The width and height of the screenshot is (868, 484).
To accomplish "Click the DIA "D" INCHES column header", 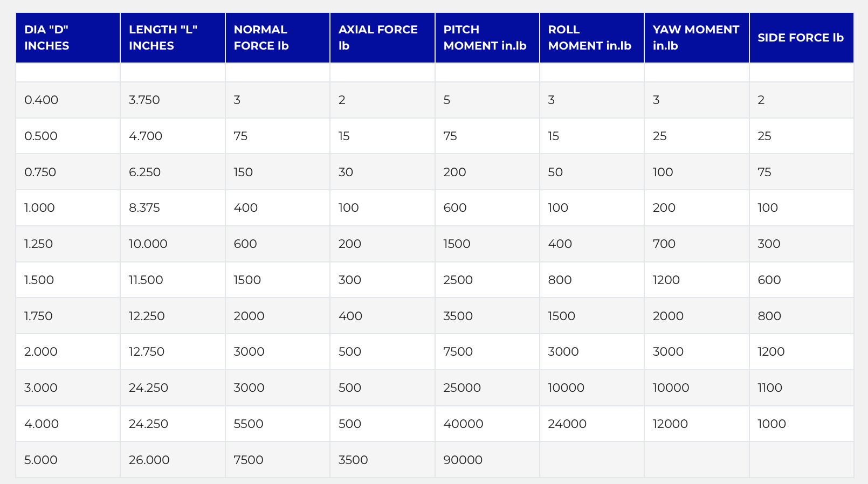I will click(x=68, y=38).
